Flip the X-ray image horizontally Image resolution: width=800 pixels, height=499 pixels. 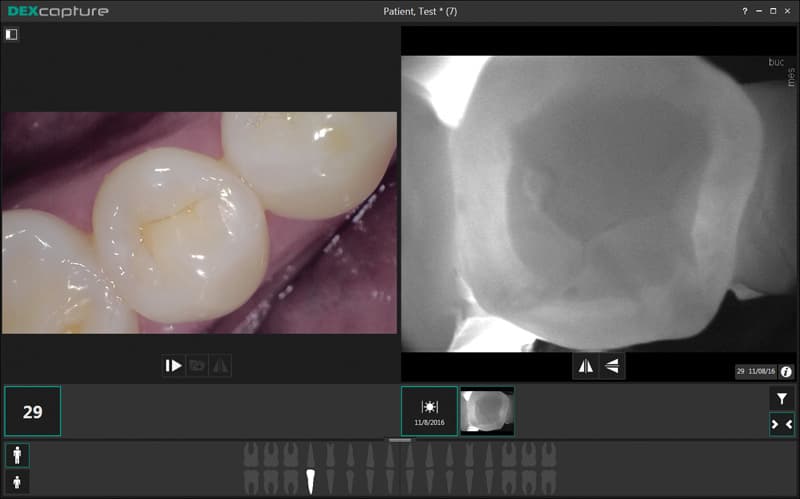point(585,366)
